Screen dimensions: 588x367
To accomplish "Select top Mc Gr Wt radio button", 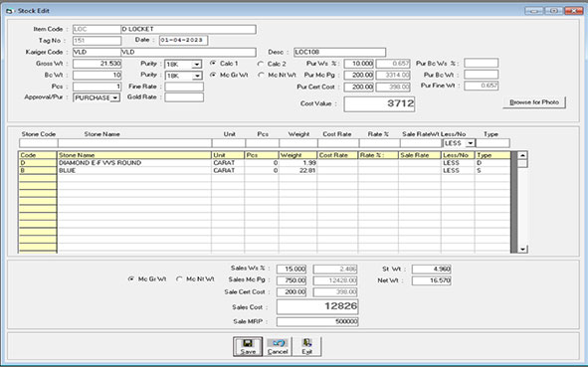I will (x=213, y=75).
